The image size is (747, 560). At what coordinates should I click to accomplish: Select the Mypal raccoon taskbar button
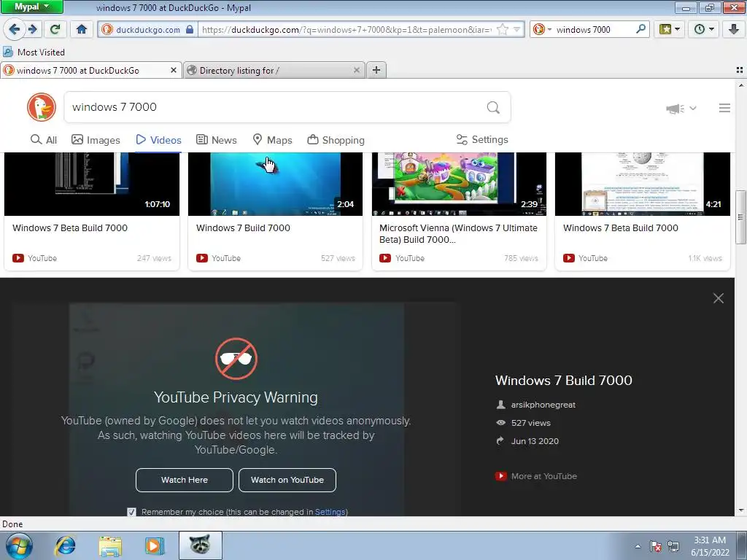(200, 545)
